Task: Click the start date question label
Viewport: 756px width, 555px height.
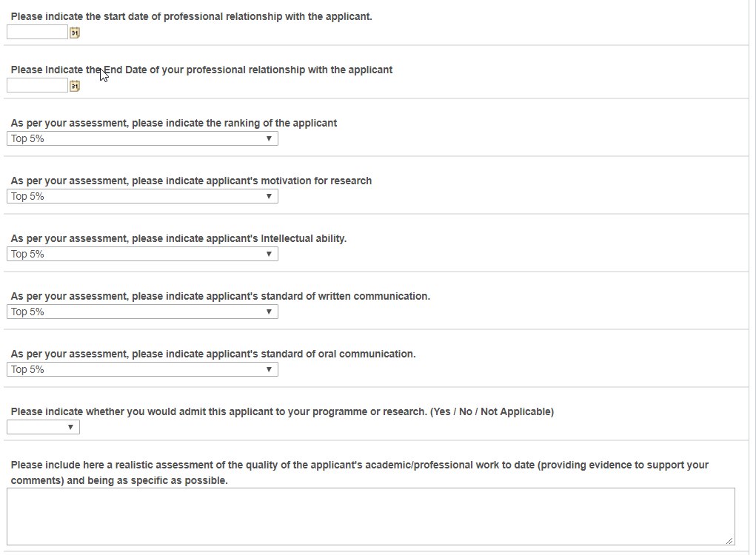Action: pyautogui.click(x=192, y=16)
